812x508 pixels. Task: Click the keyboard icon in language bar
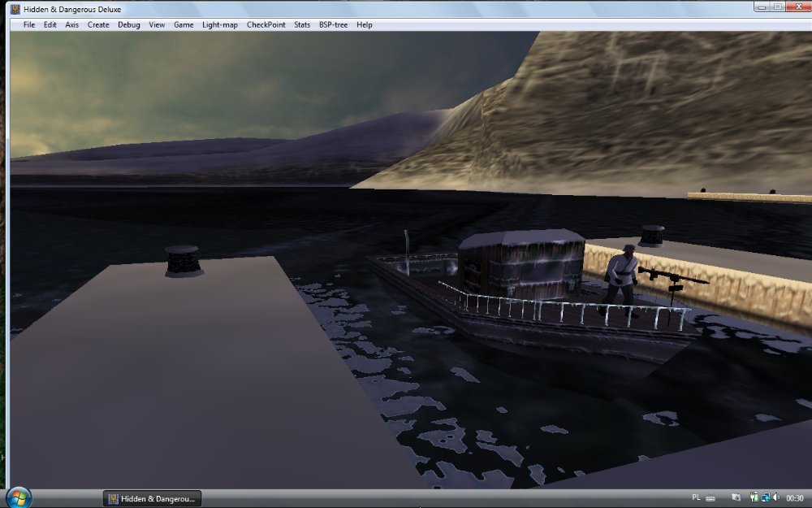[x=710, y=498]
